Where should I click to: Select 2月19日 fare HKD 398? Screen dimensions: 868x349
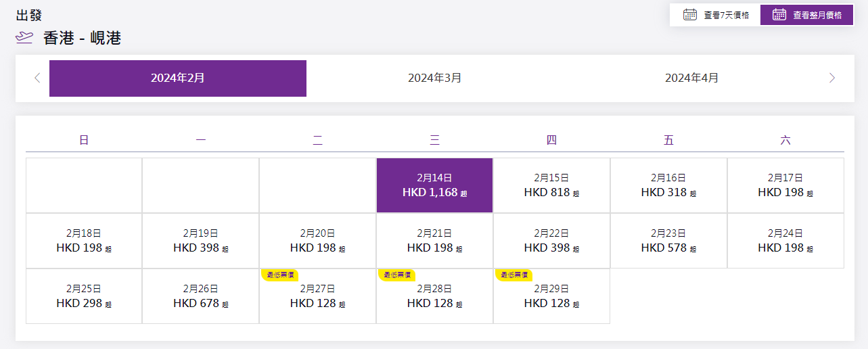click(x=200, y=241)
